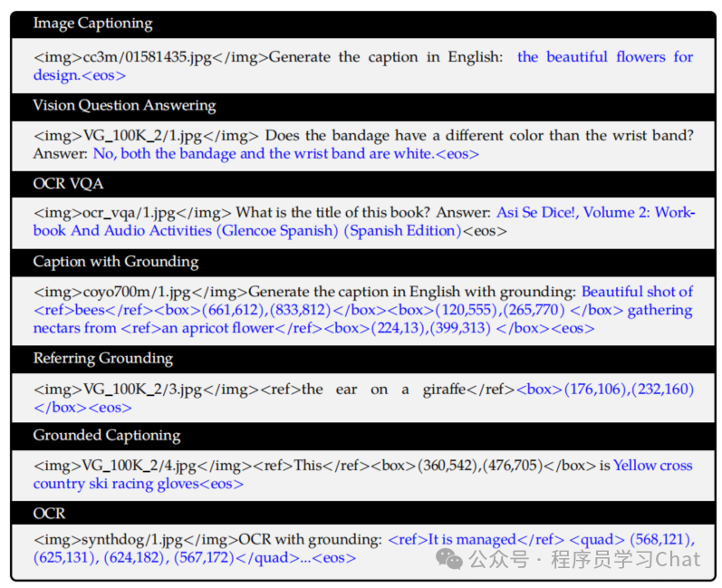This screenshot has width=722, height=588.
Task: Click the 'Vision Question Answering' header text
Action: pos(124,105)
